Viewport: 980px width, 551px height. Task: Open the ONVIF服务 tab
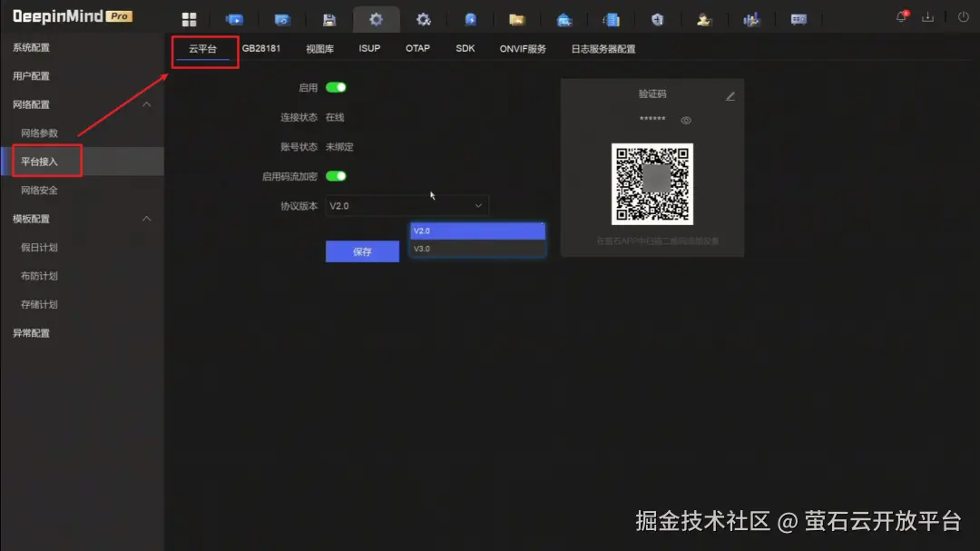521,48
